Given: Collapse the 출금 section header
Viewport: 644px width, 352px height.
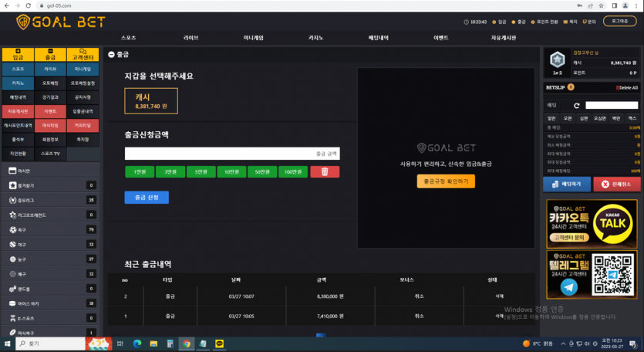Looking at the screenshot, I should tap(113, 55).
